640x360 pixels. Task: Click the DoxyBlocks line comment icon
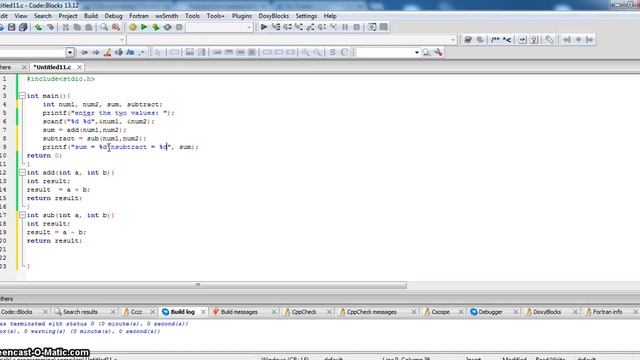click(x=507, y=40)
